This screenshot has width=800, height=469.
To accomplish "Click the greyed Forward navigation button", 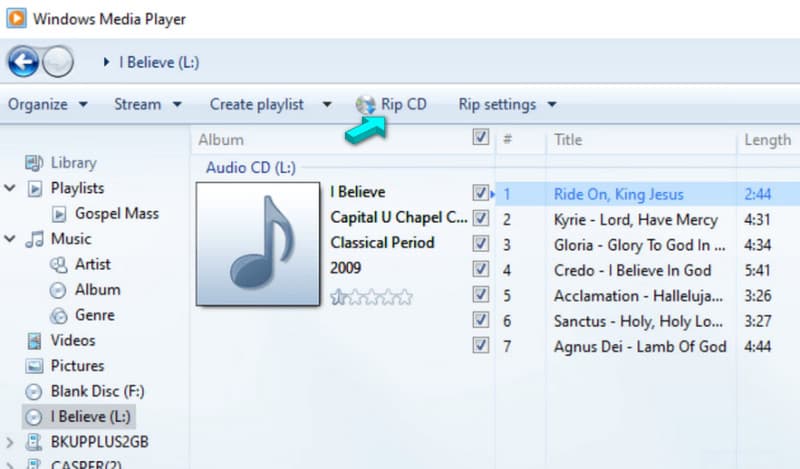I will point(58,62).
